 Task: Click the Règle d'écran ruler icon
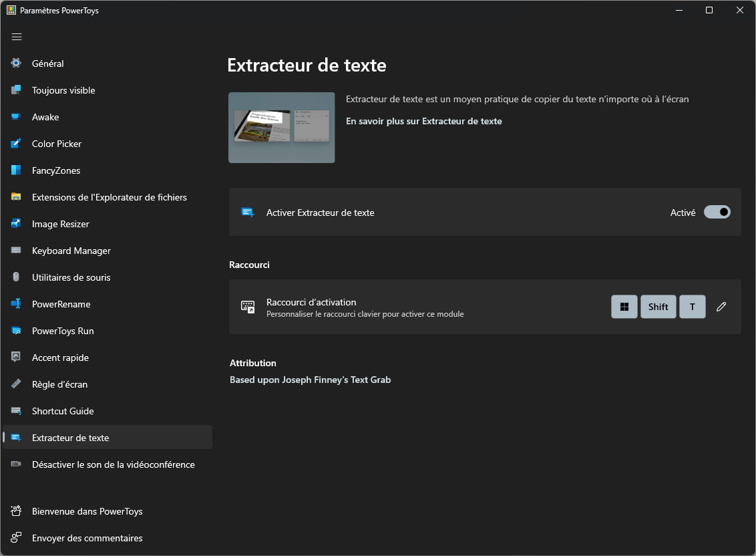point(16,384)
